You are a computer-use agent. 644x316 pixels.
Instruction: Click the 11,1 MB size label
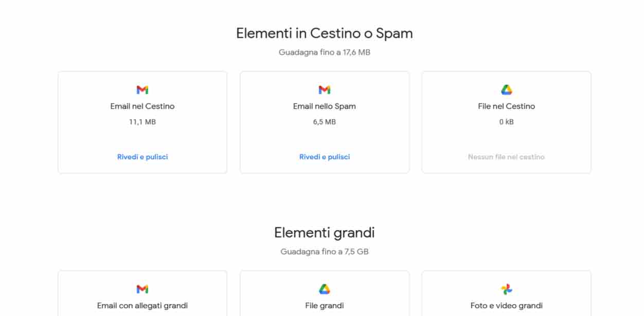(142, 122)
